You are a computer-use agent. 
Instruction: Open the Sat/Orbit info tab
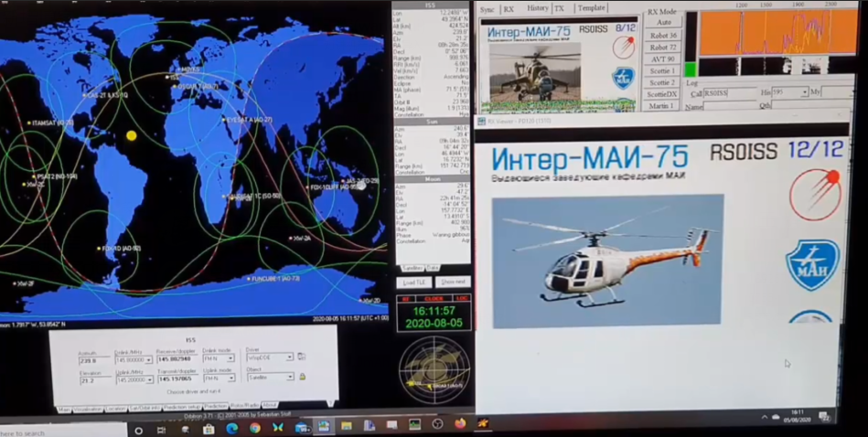[145, 408]
